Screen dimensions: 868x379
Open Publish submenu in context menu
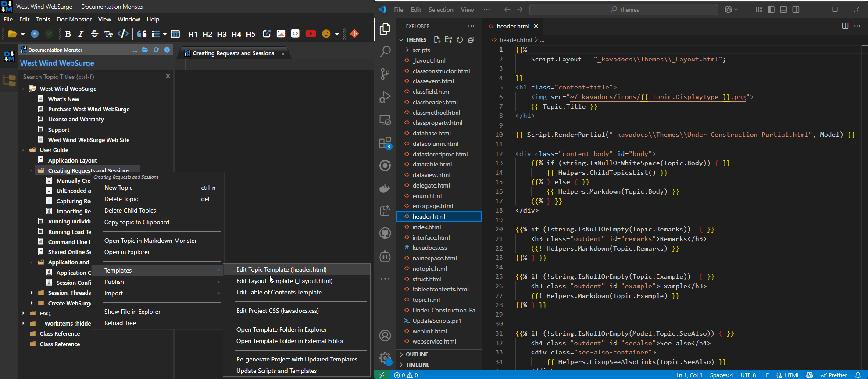tap(158, 282)
